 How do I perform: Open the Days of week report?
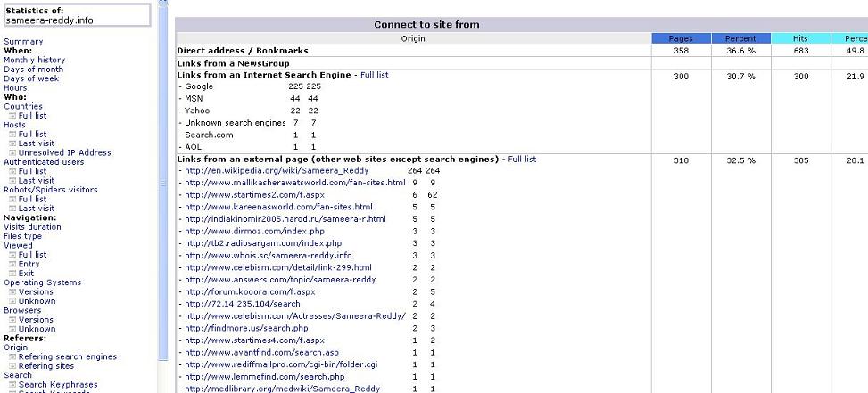31,78
